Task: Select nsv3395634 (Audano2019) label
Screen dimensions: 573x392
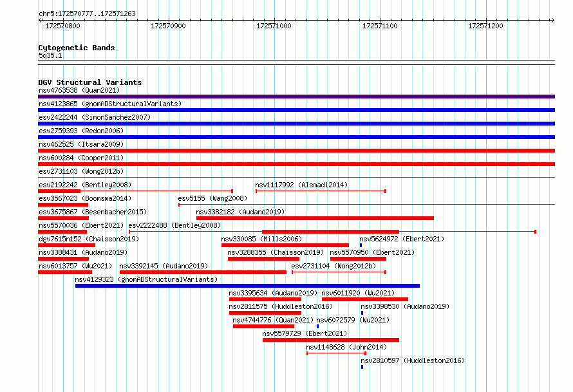Action: pos(273,293)
